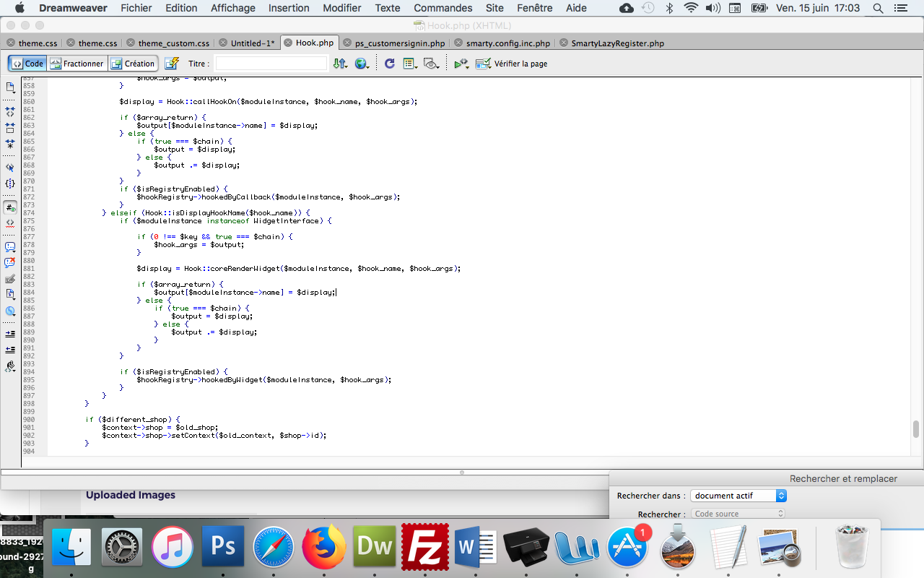Open Preview in browser globe menu
Viewport: 924px width, 578px height.
(362, 64)
